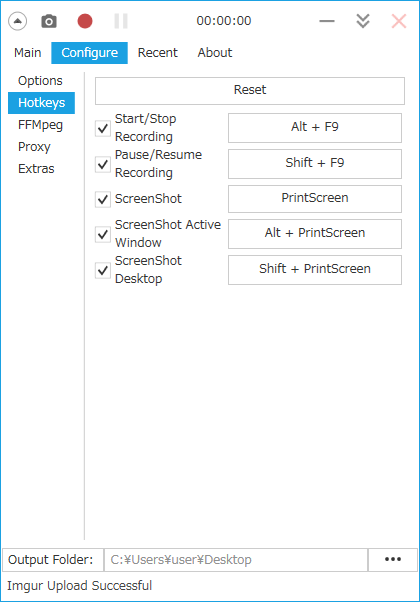Image resolution: width=420 pixels, height=602 pixels.
Task: Toggle the ScreenShot hotkey checkbox
Action: (x=103, y=199)
